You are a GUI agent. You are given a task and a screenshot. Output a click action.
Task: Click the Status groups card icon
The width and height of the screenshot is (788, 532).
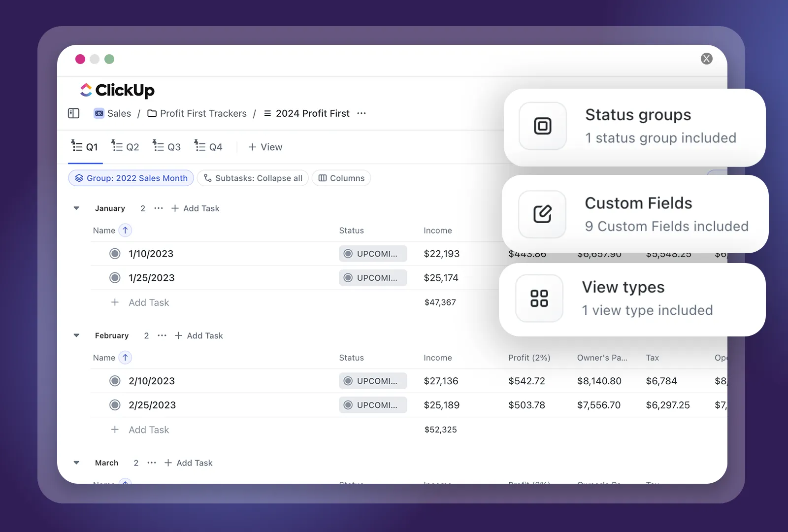tap(543, 126)
